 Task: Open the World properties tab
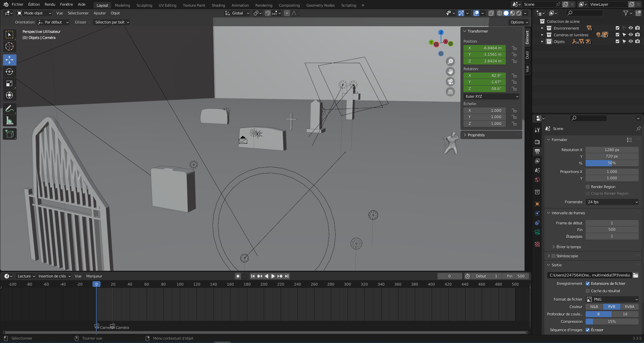[x=537, y=179]
